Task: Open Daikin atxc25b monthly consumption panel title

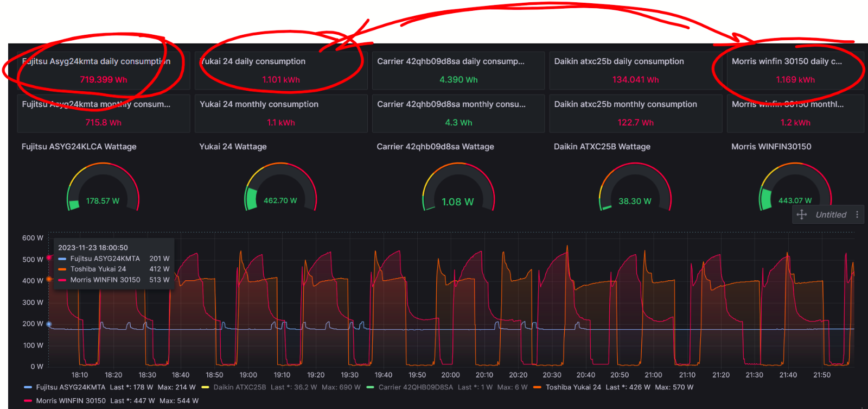Action: tap(626, 104)
